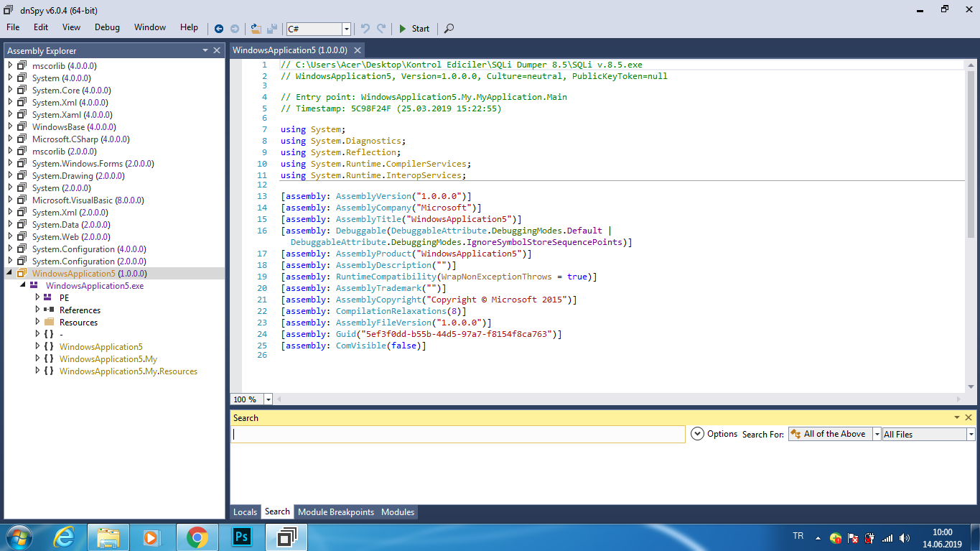Expand search Options chevron
980x551 pixels.
[x=697, y=434]
